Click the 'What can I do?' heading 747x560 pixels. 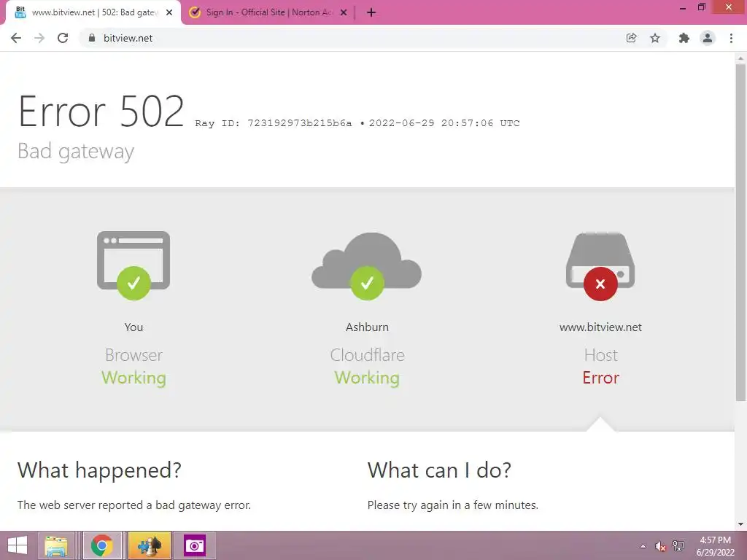pyautogui.click(x=439, y=470)
